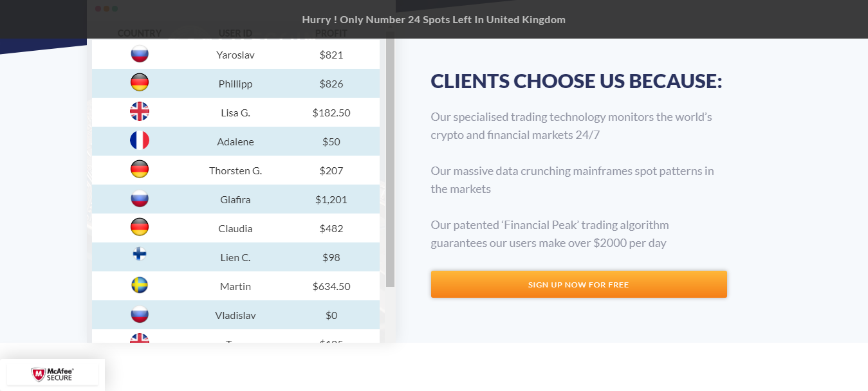Click the French flag next to Adalene
868x391 pixels.
coord(140,140)
